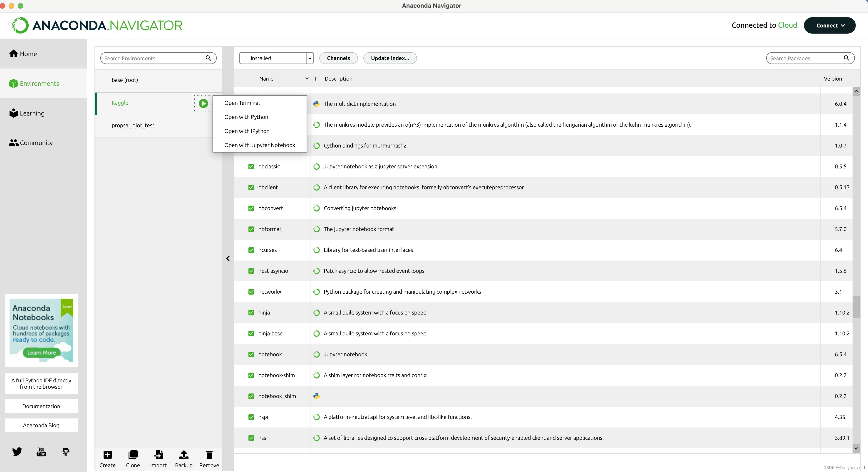The image size is (868, 472).
Task: Open full Python IDE from browser link
Action: [41, 383]
